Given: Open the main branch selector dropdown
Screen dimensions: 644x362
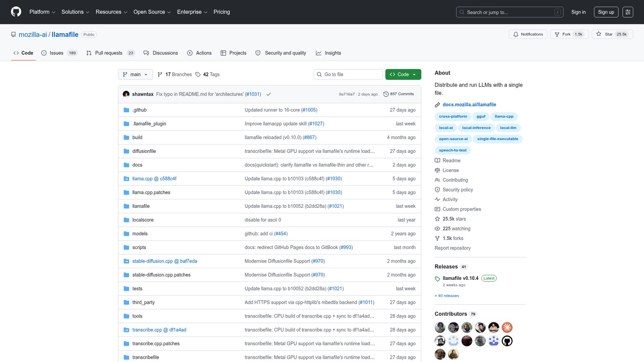Looking at the screenshot, I should click(135, 75).
